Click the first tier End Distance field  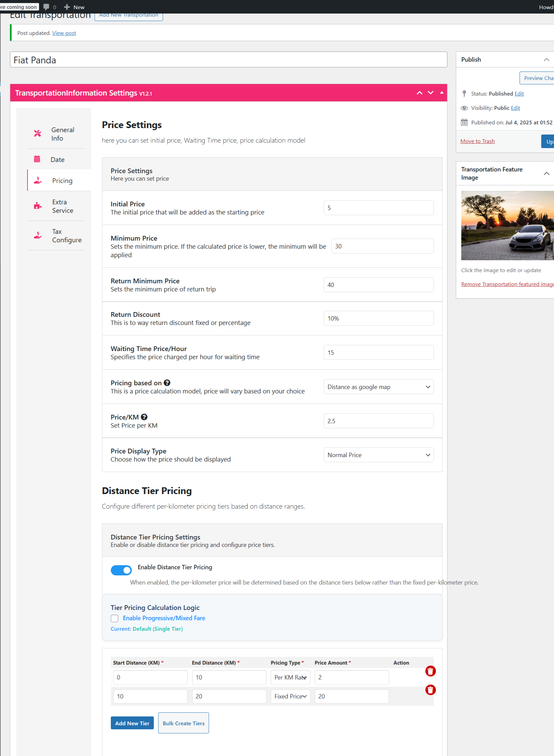(229, 677)
